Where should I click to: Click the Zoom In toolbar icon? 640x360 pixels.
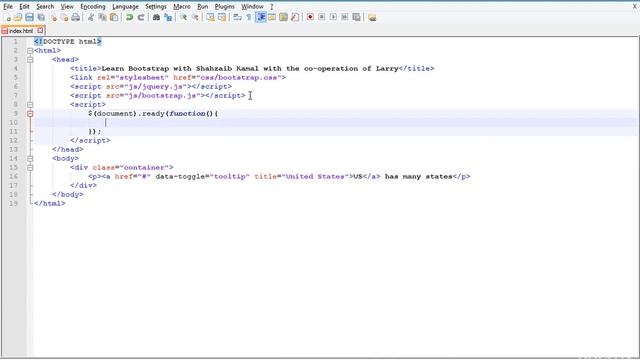coord(183,17)
